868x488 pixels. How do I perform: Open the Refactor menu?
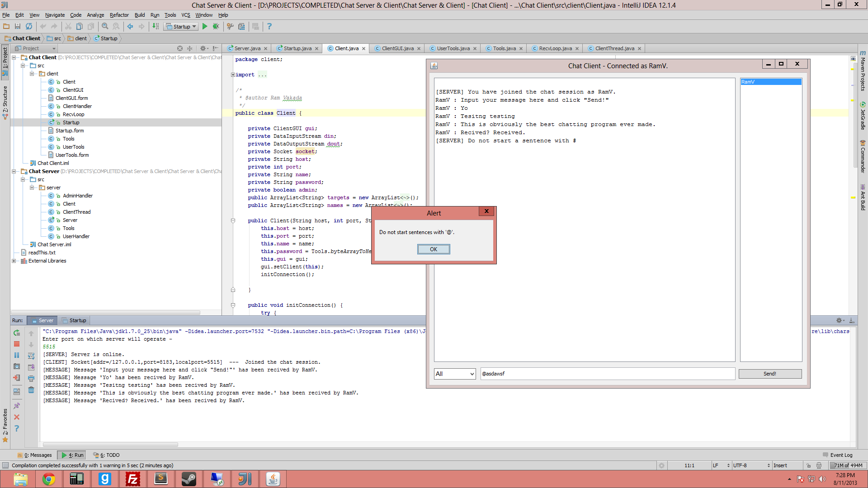(x=119, y=15)
